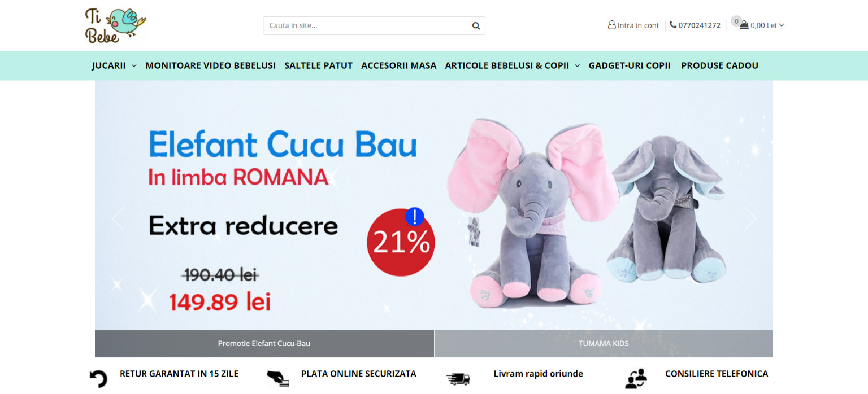
Task: Expand the cart total 0,00 Lei dropdown
Action: coord(782,25)
